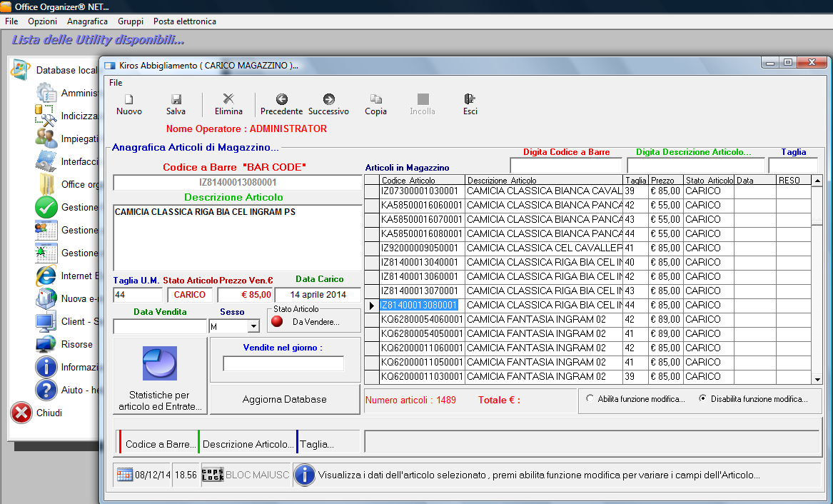Image resolution: width=833 pixels, height=504 pixels.
Task: Open Client - S monitor icon
Action: [46, 321]
